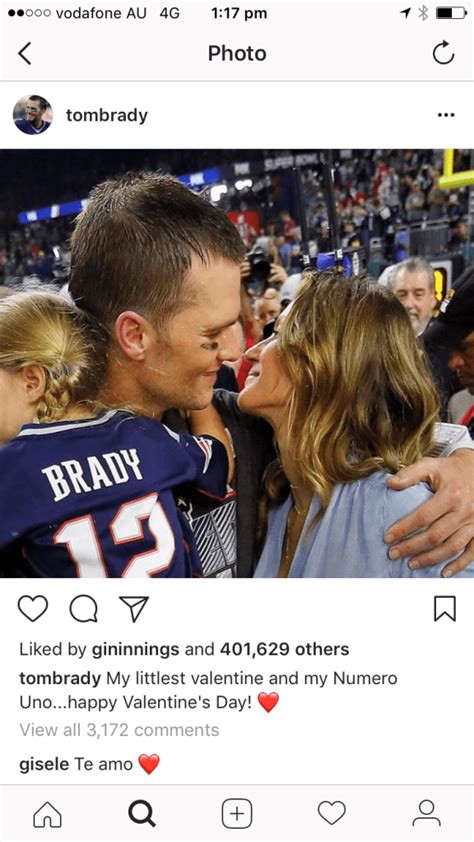Like the post with the heart icon

(x=33, y=609)
